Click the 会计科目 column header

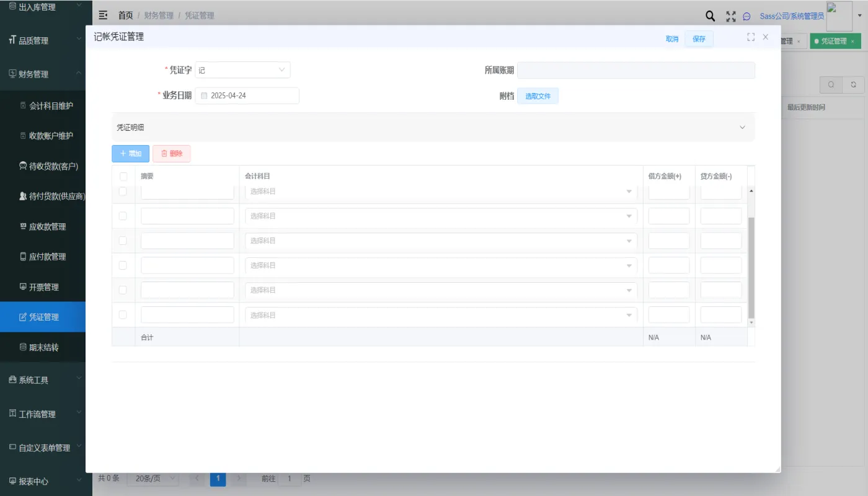(257, 176)
